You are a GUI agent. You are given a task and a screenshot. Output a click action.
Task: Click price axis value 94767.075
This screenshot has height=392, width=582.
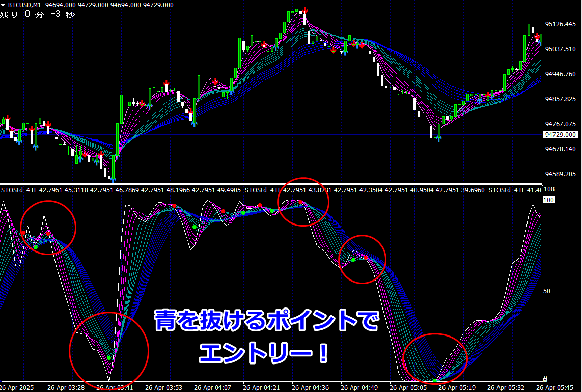[x=561, y=124]
